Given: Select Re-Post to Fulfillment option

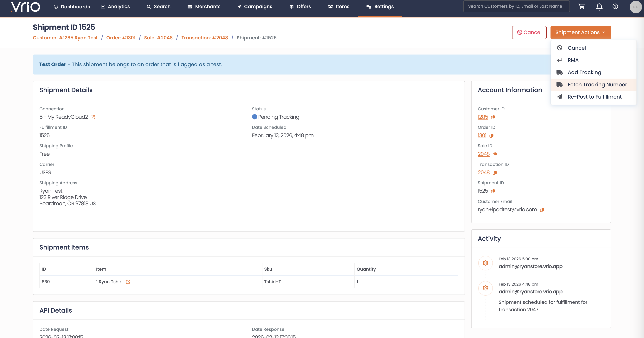Looking at the screenshot, I should pos(594,97).
